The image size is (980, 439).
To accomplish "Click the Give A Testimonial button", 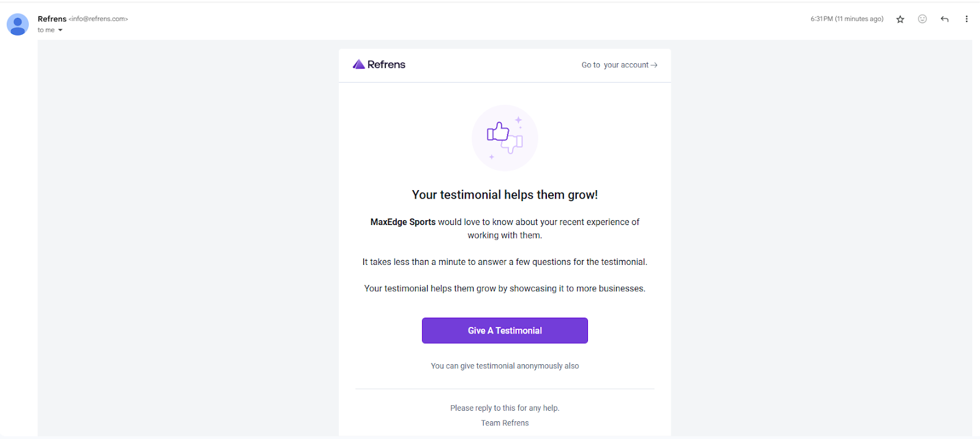I will tap(505, 330).
